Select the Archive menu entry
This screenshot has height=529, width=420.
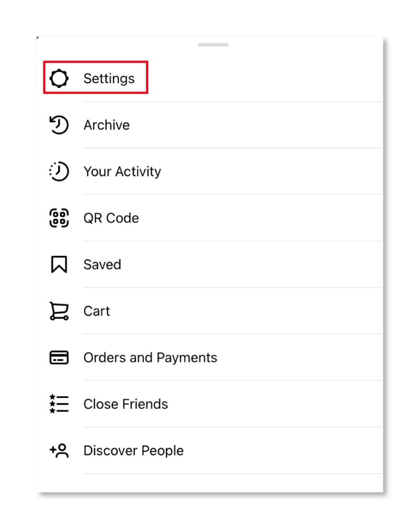pyautogui.click(x=106, y=125)
